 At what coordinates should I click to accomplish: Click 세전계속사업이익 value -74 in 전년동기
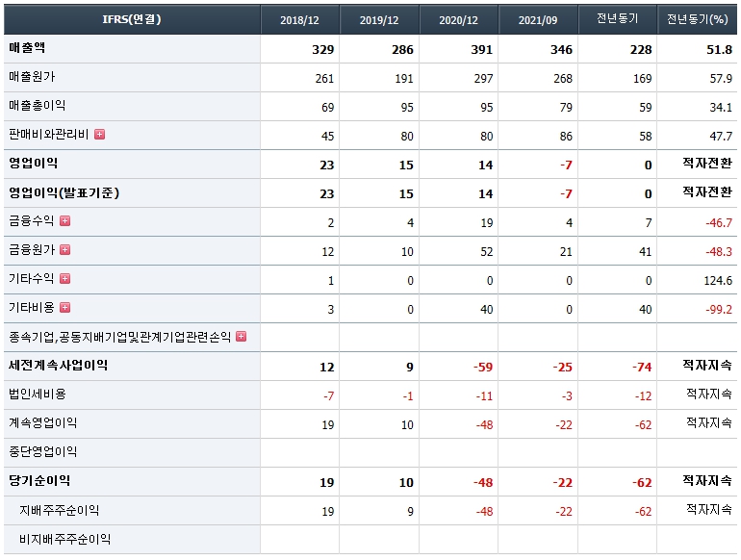click(642, 368)
